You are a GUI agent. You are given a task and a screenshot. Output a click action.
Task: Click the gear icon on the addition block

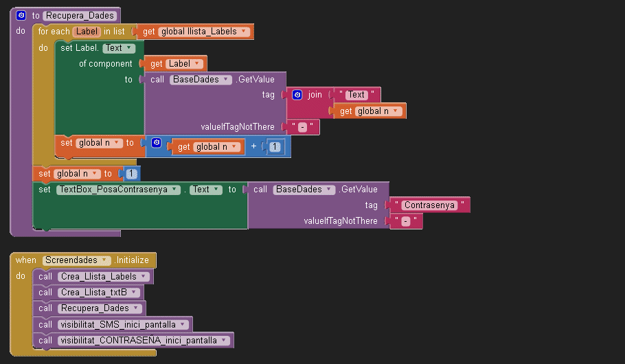pos(156,143)
